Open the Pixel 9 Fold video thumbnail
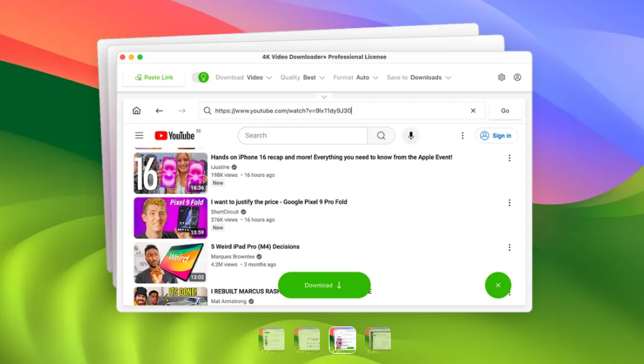This screenshot has width=644, height=364. [171, 218]
